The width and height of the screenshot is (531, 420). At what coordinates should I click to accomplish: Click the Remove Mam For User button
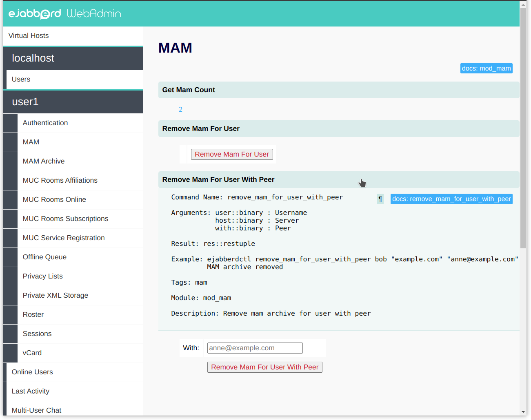pos(232,155)
